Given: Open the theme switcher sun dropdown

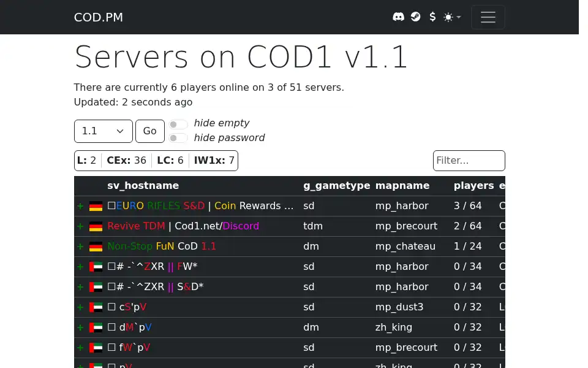Looking at the screenshot, I should coord(452,17).
